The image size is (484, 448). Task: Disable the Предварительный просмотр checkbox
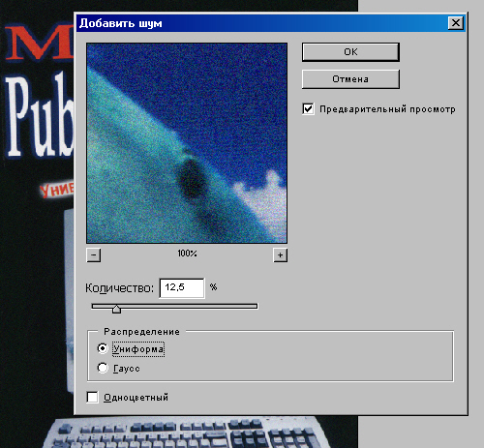[x=308, y=108]
